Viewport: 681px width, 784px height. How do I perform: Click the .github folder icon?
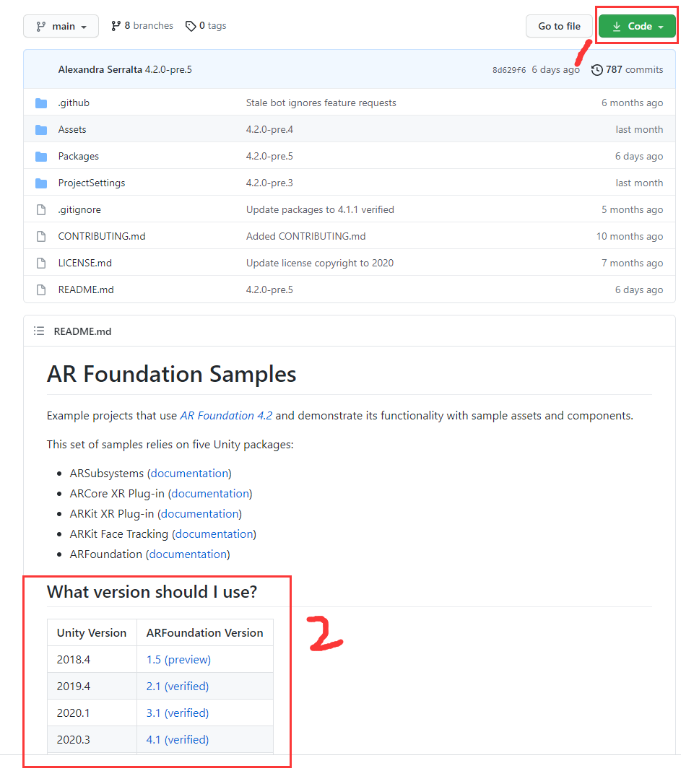click(x=41, y=103)
